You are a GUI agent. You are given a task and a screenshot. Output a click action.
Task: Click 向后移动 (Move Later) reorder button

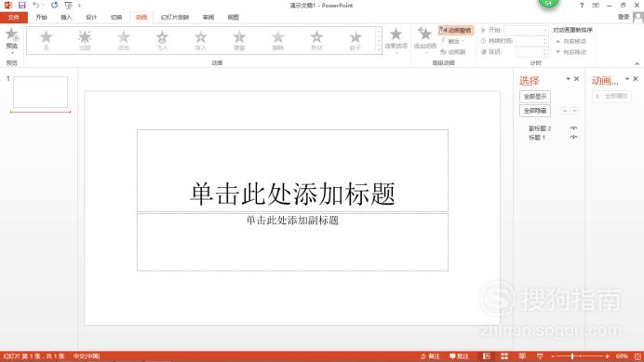click(570, 52)
